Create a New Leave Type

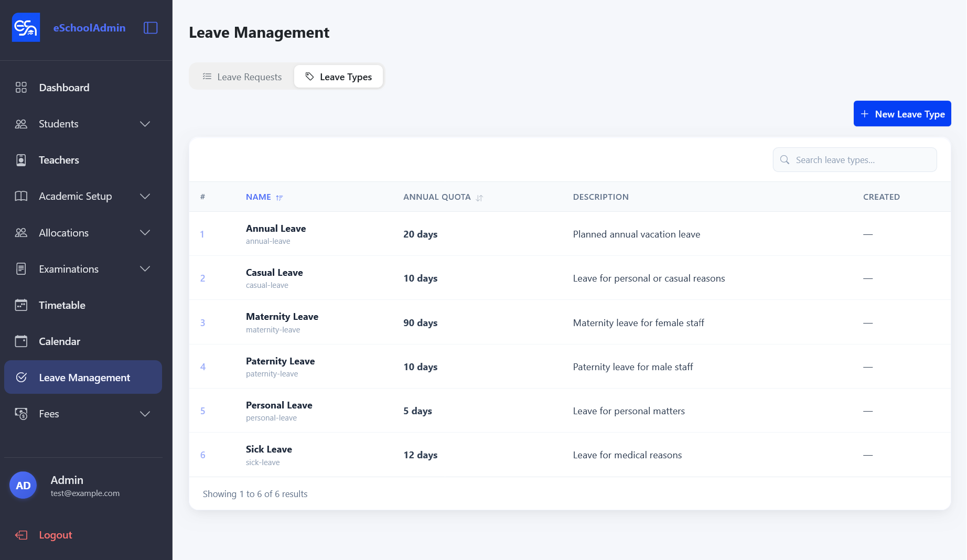[x=902, y=114]
